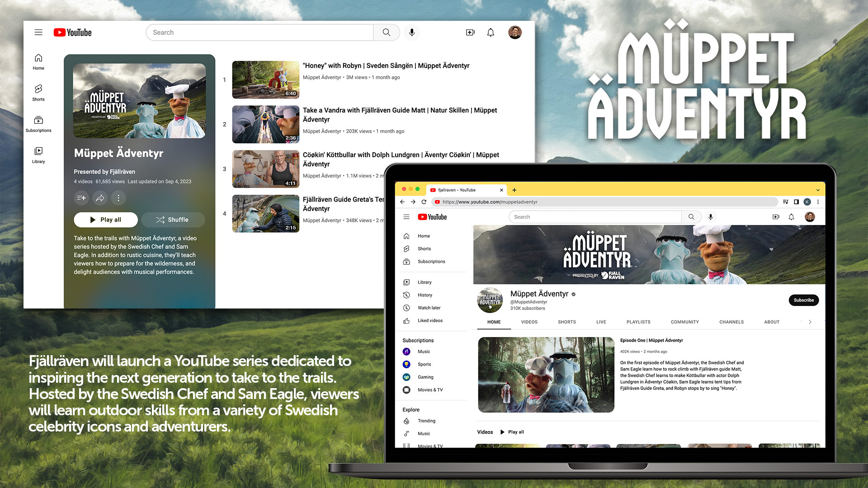Click Play all beside Videos on channel

pyautogui.click(x=512, y=432)
